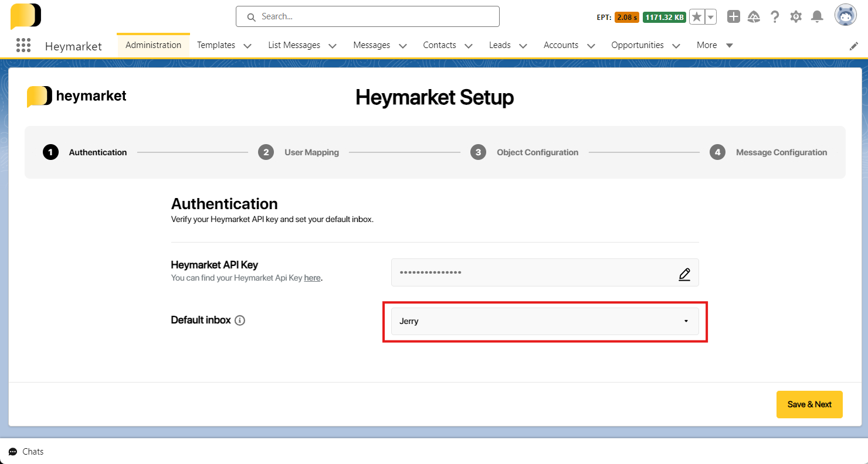Click the masked Heymarket API Key field
Viewport: 868px width, 464px height.
click(x=545, y=272)
